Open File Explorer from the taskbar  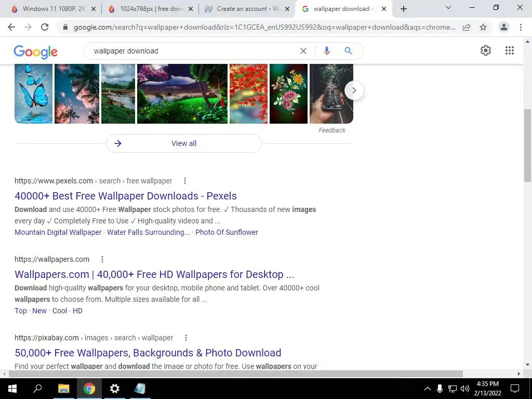(63, 389)
